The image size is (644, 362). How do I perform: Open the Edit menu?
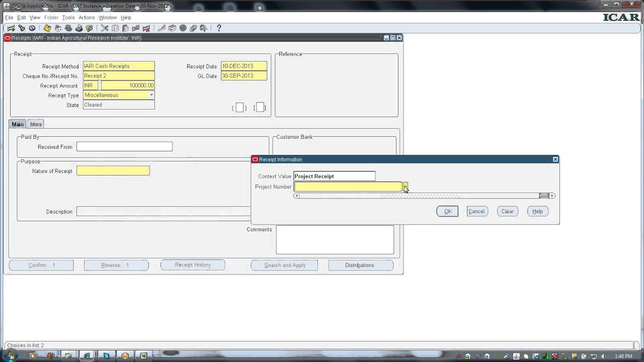pos(22,18)
